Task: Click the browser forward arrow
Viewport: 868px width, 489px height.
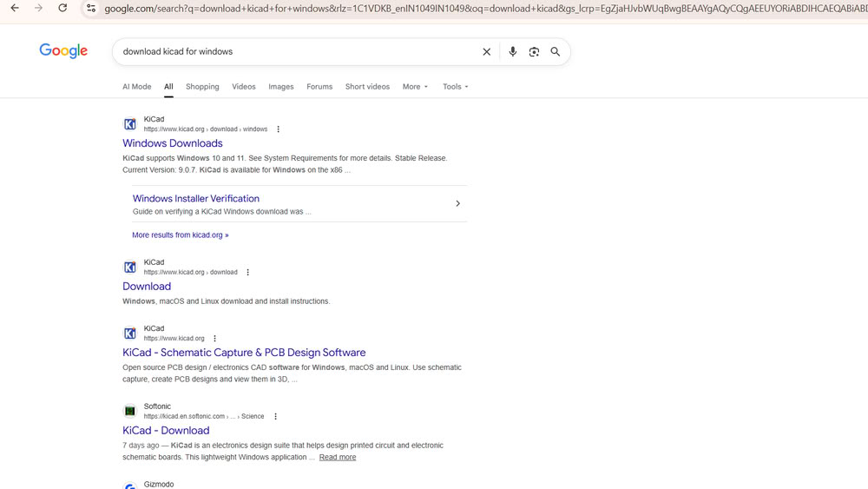Action: coord(38,9)
